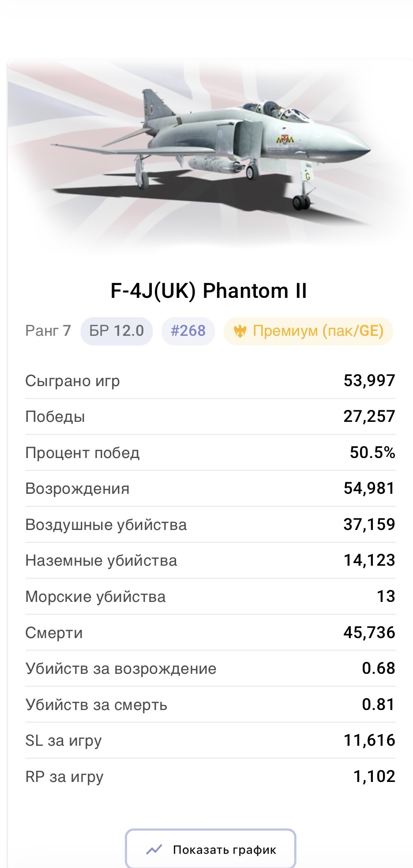Select the Убийств за возрождение row

click(x=210, y=669)
